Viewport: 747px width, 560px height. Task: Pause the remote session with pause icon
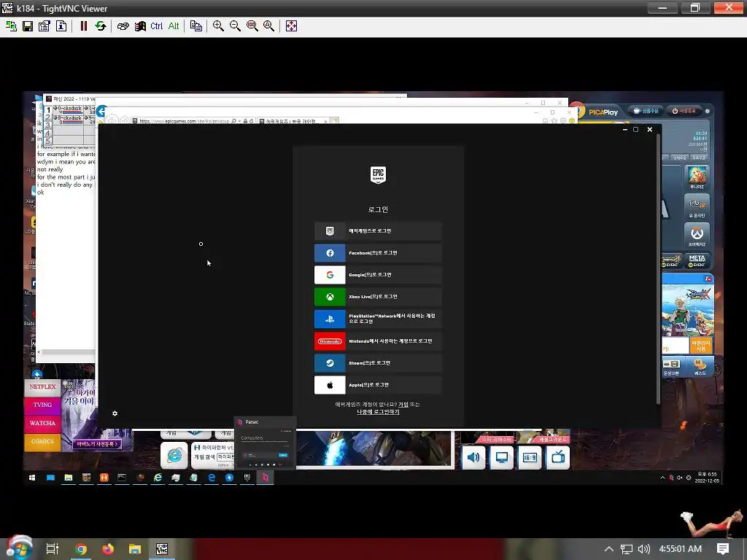coord(84,26)
